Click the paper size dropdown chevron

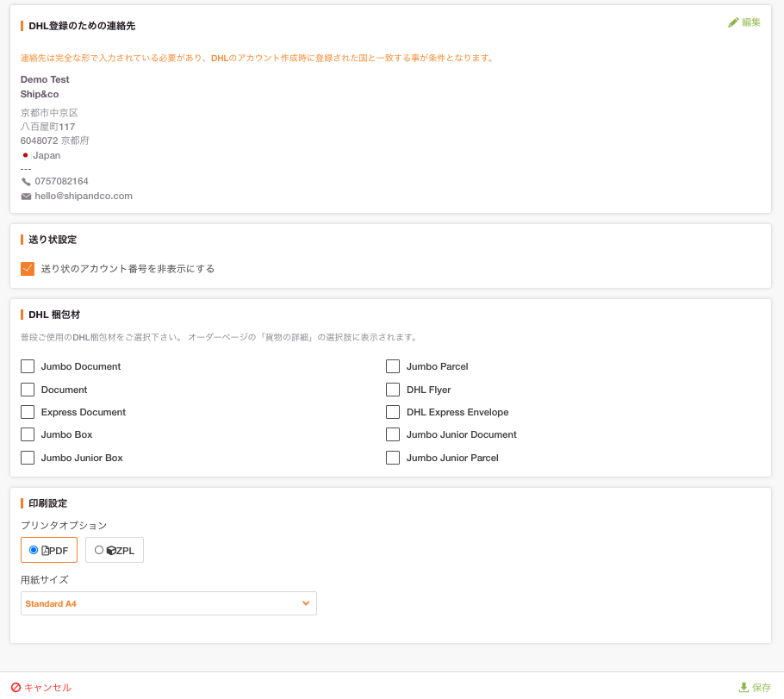coord(306,603)
